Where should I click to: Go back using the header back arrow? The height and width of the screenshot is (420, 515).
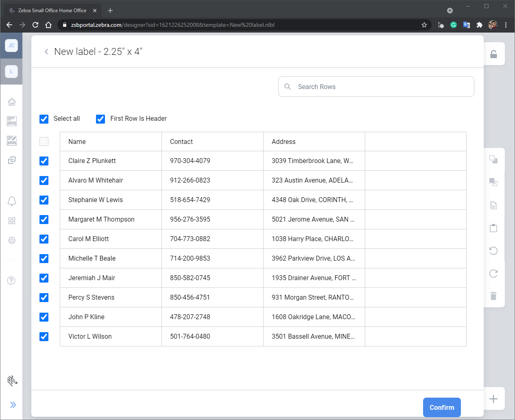coord(46,52)
